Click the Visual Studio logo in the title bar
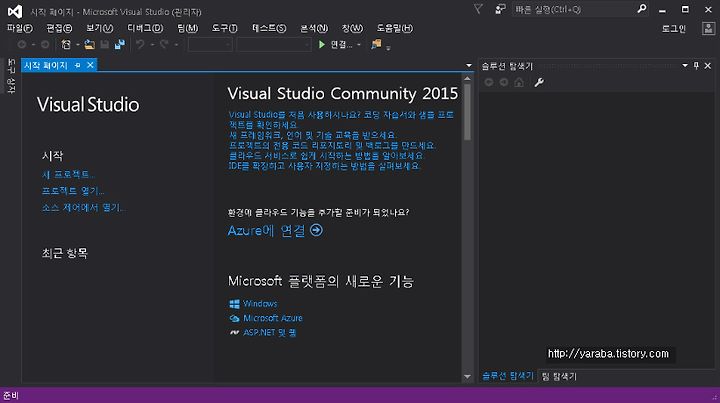The height and width of the screenshot is (403, 720). 15,11
